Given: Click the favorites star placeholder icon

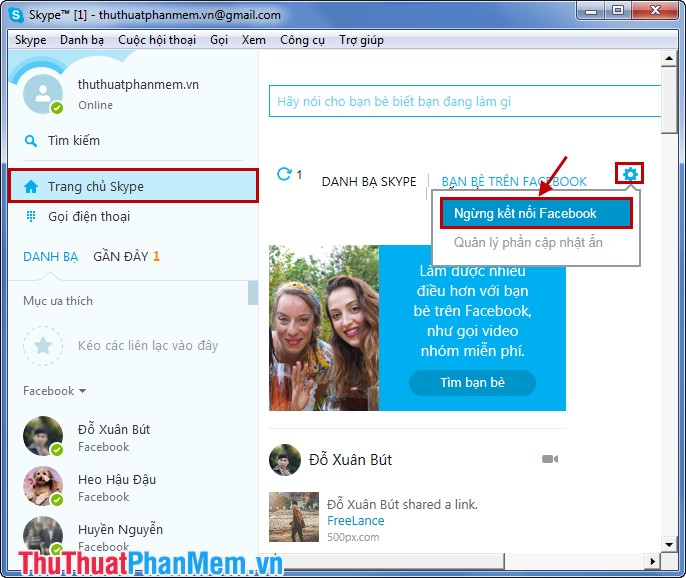Looking at the screenshot, I should [43, 346].
